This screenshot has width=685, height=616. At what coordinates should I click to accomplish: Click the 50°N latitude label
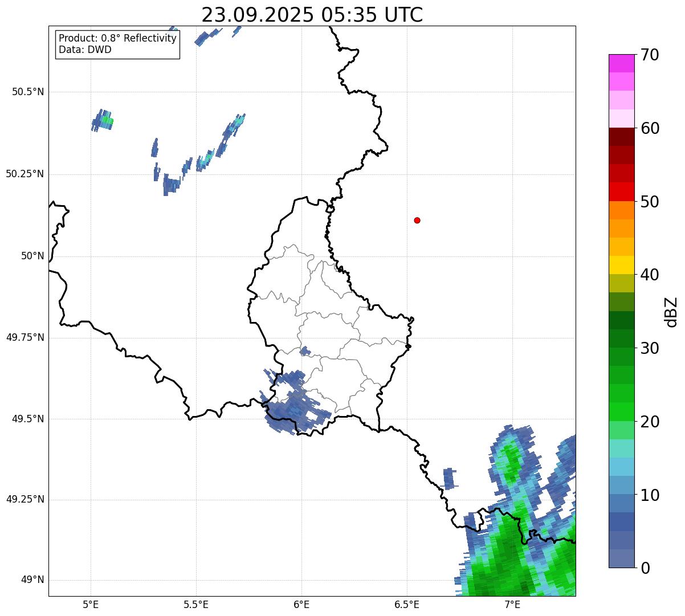tap(32, 256)
